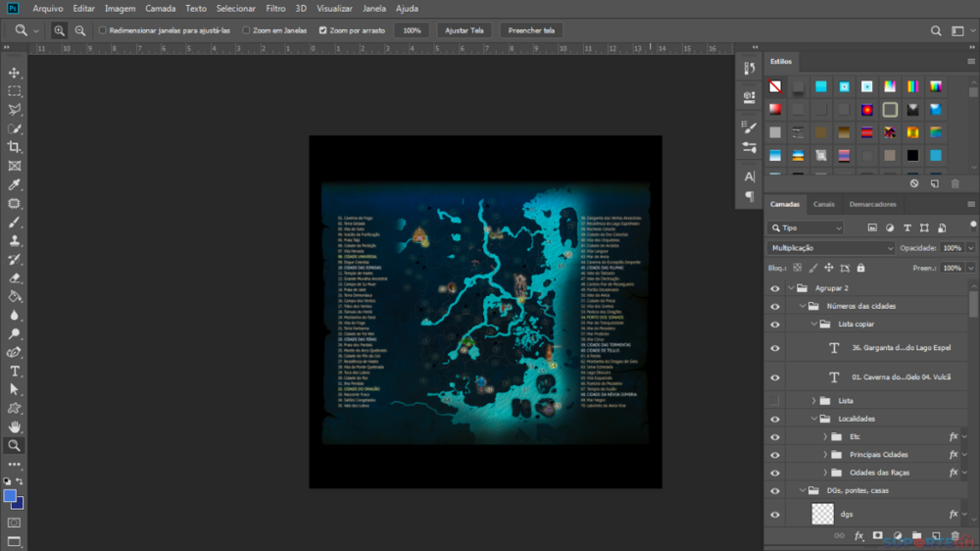980x551 pixels.
Task: Delete layer using trash icon in Camadas panel
Action: pos(955,536)
